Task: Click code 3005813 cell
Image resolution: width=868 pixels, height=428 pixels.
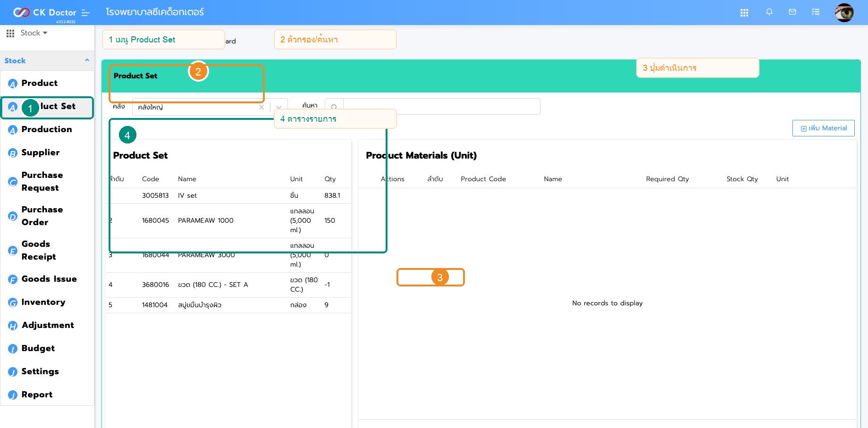Action: (x=155, y=195)
